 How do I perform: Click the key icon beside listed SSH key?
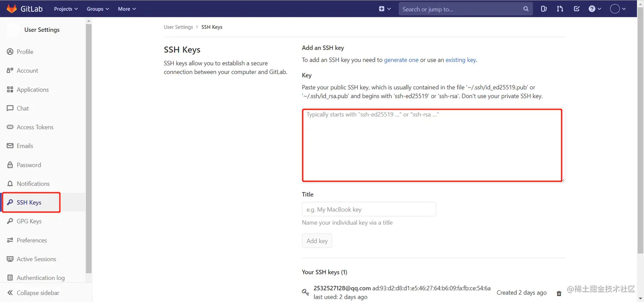point(305,292)
